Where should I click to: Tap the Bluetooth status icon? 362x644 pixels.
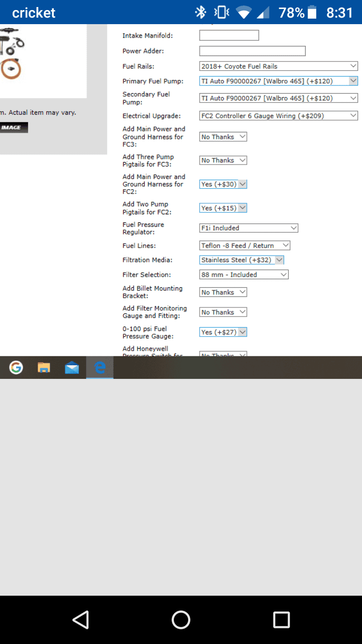pyautogui.click(x=201, y=12)
